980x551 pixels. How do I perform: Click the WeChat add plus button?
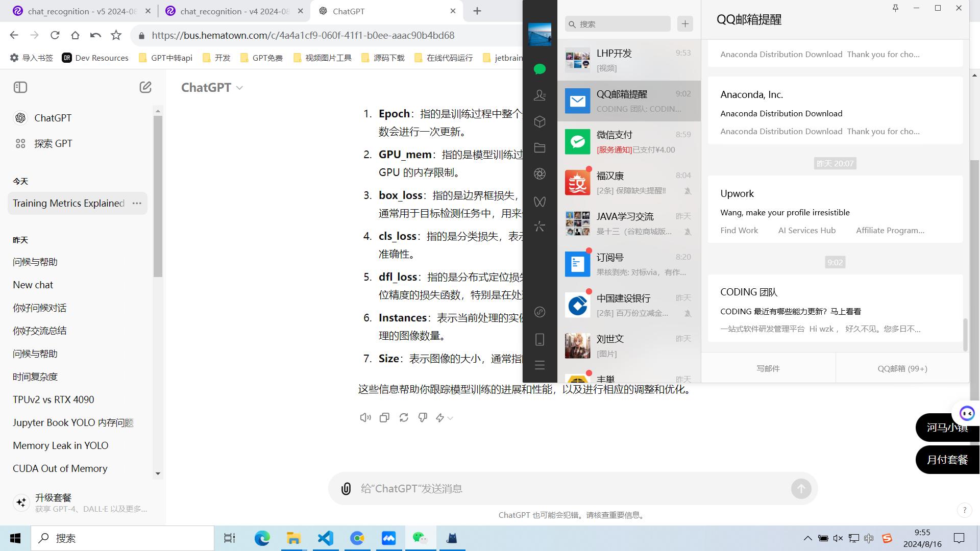pyautogui.click(x=685, y=23)
